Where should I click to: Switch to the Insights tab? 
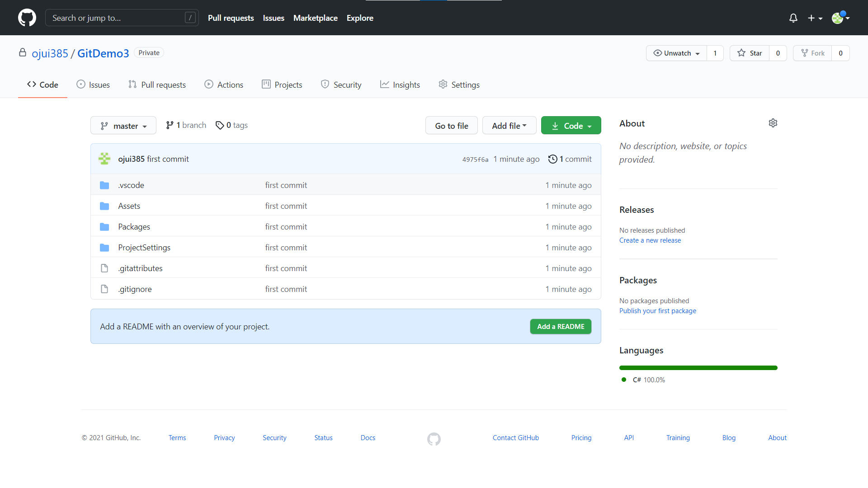[x=400, y=85]
